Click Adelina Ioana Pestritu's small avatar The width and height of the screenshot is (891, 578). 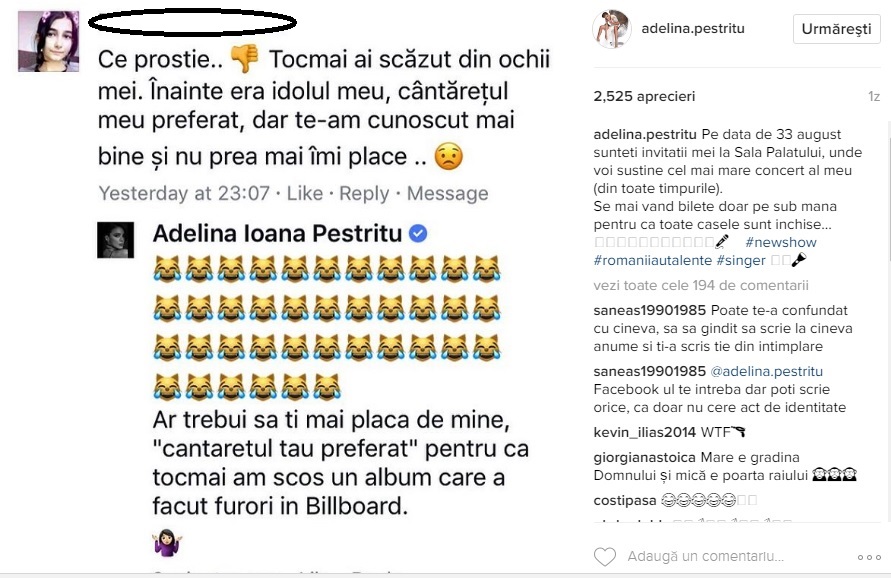pyautogui.click(x=116, y=240)
